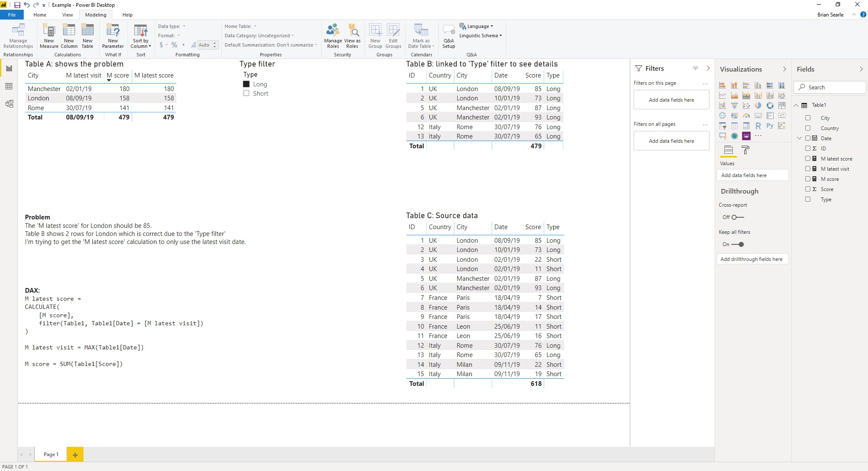The height and width of the screenshot is (471, 868).
Task: Collapse the Visualizations pane
Action: click(785, 69)
